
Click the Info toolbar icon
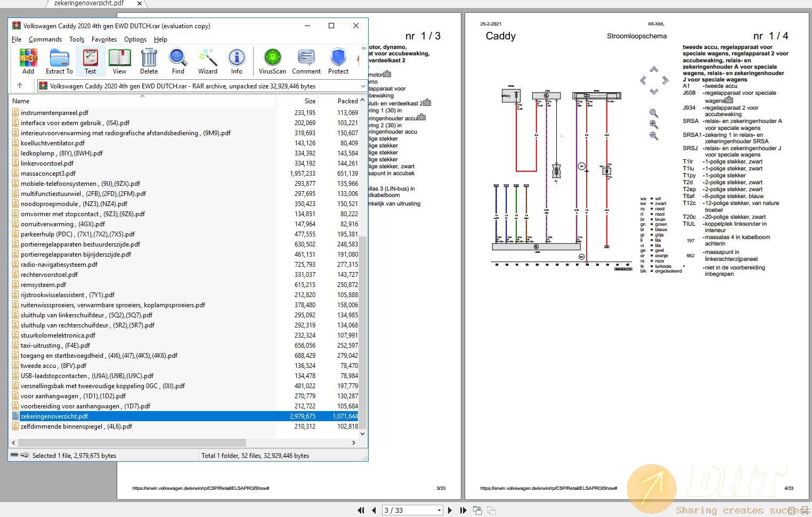point(237,61)
